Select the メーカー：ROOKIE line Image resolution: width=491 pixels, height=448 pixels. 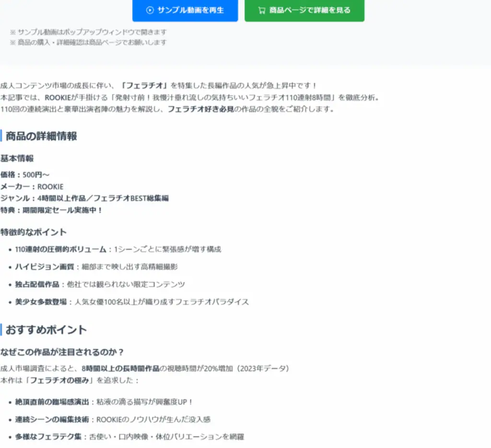[32, 187]
